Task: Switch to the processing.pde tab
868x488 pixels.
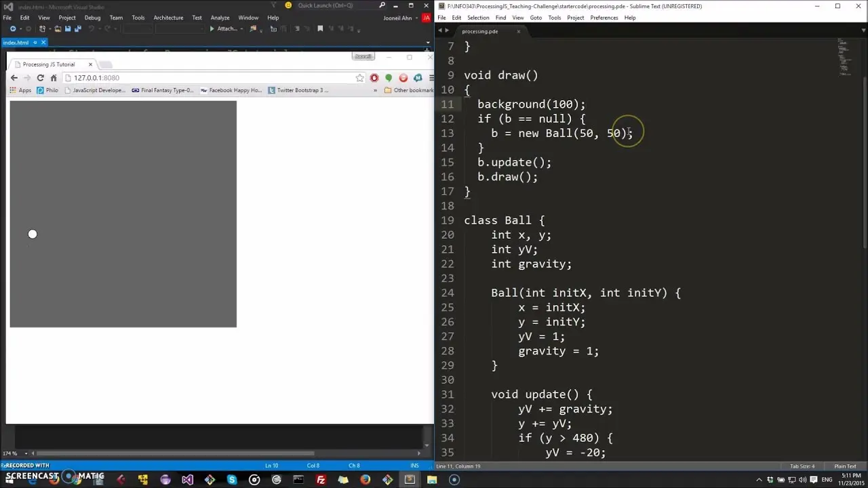Action: click(480, 31)
